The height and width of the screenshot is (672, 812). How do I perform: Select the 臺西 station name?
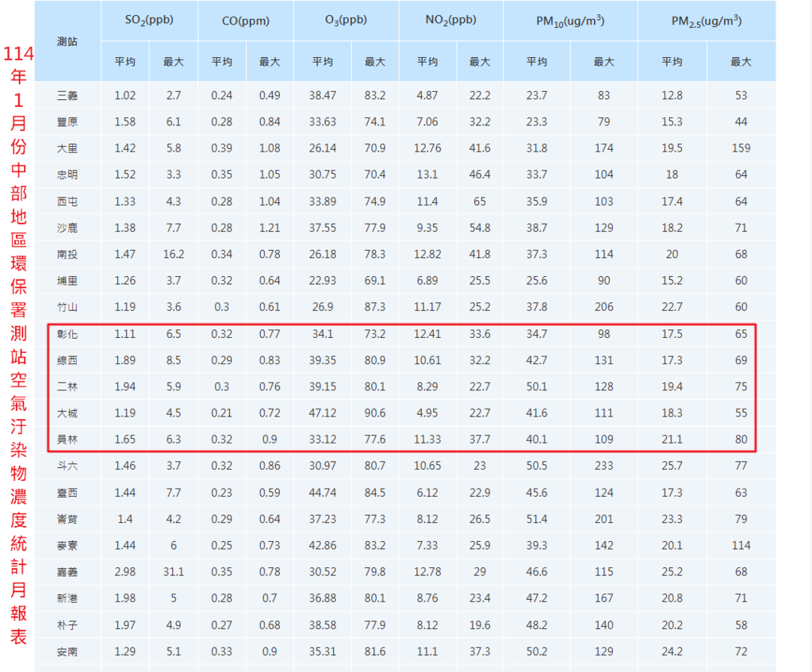pos(67,492)
